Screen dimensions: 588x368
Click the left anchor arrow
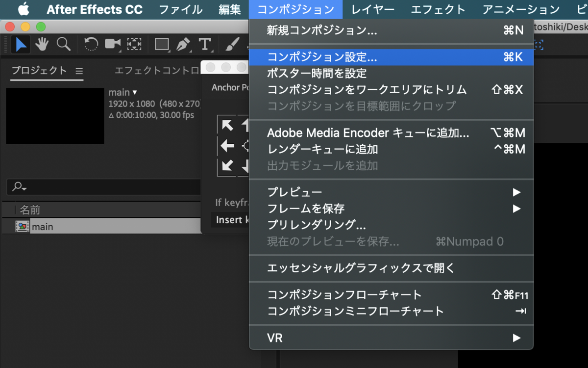click(x=227, y=146)
